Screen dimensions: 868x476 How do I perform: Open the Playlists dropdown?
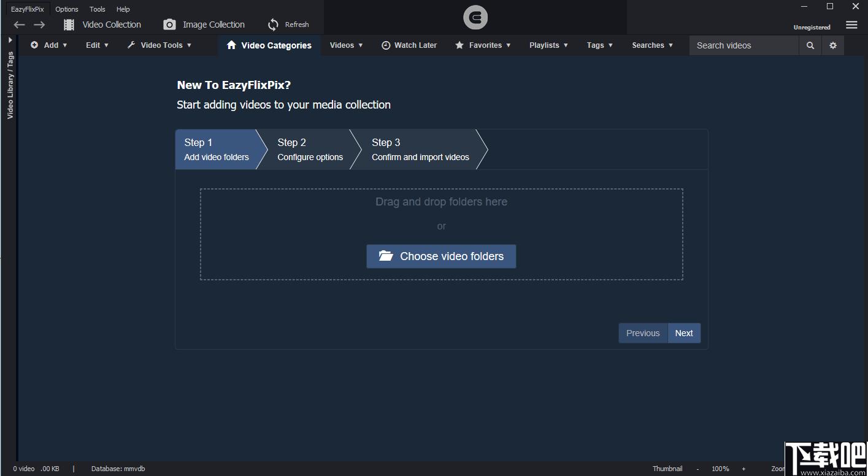click(x=548, y=45)
